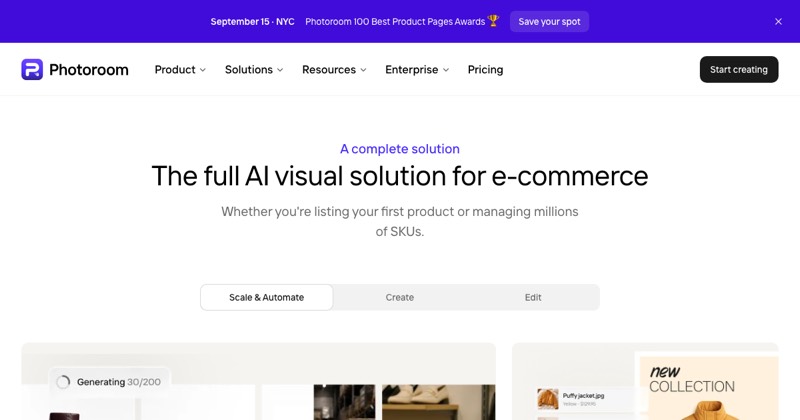Open the Puffy jacket.jpg thumbnail
The image size is (800, 420).
547,399
